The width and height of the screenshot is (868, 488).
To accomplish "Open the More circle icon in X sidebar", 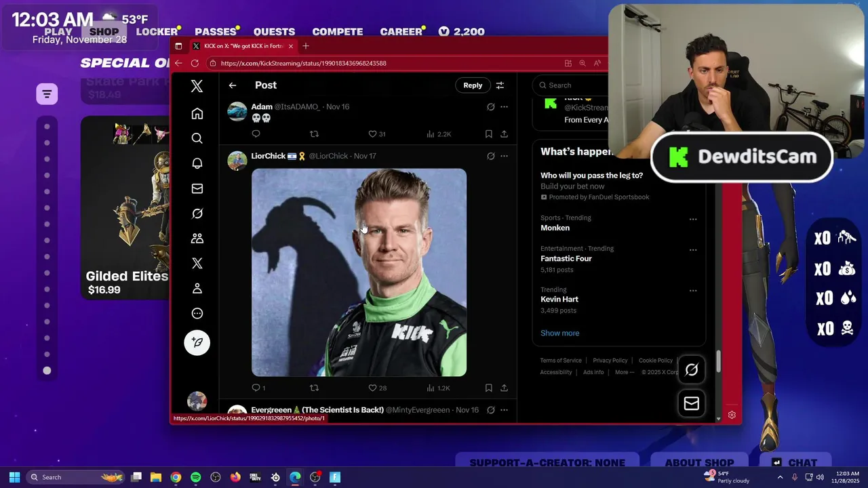I will click(197, 313).
